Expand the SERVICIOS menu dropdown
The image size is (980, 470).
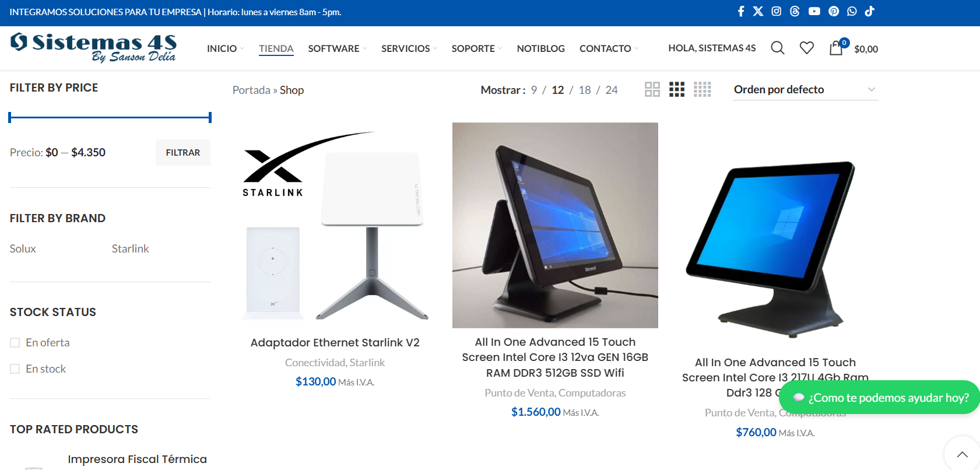[409, 48]
